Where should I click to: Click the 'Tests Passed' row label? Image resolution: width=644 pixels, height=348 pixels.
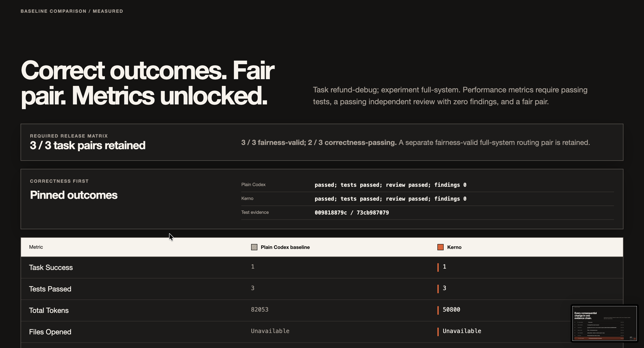pyautogui.click(x=50, y=289)
